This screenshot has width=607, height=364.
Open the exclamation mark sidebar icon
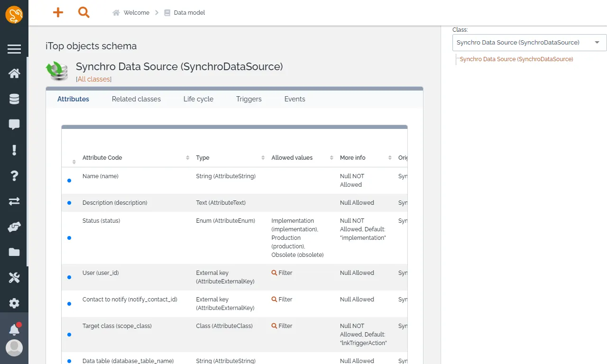pos(14,150)
